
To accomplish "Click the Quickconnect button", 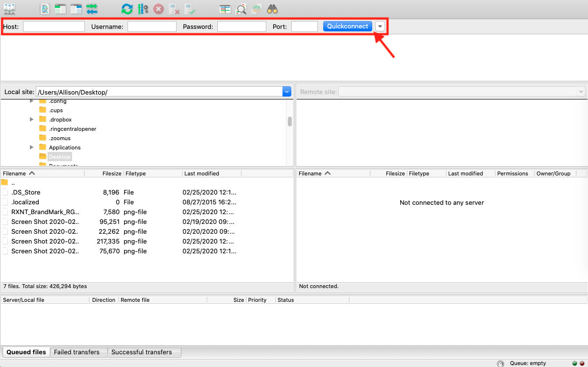I will 348,26.
